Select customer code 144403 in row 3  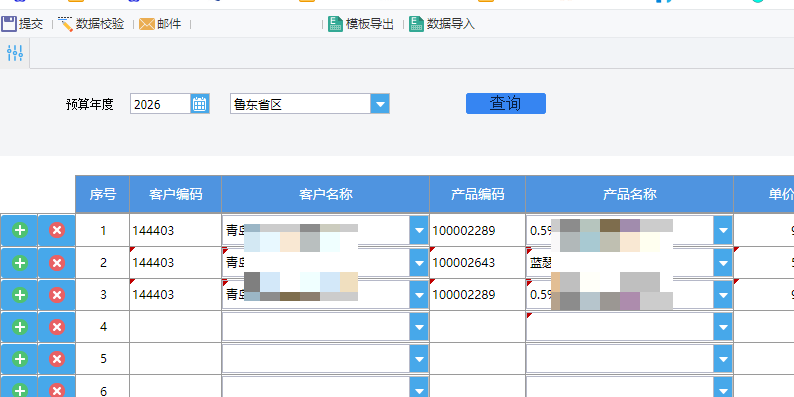point(176,295)
